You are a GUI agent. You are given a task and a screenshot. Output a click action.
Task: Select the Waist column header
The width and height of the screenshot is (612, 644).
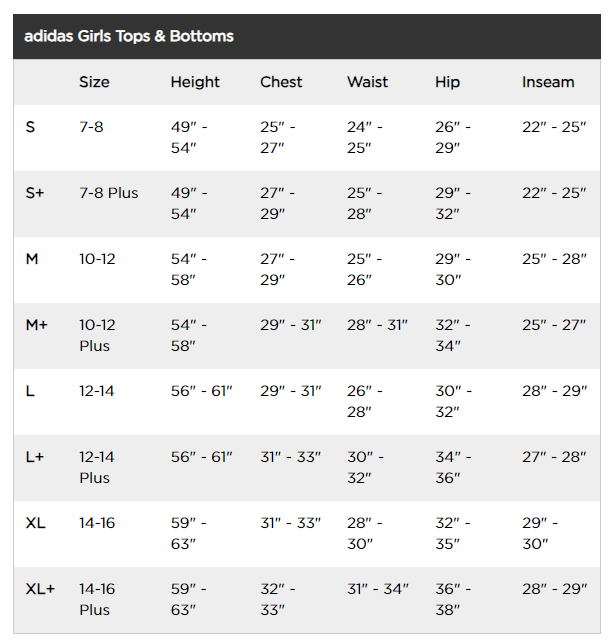[x=368, y=82]
